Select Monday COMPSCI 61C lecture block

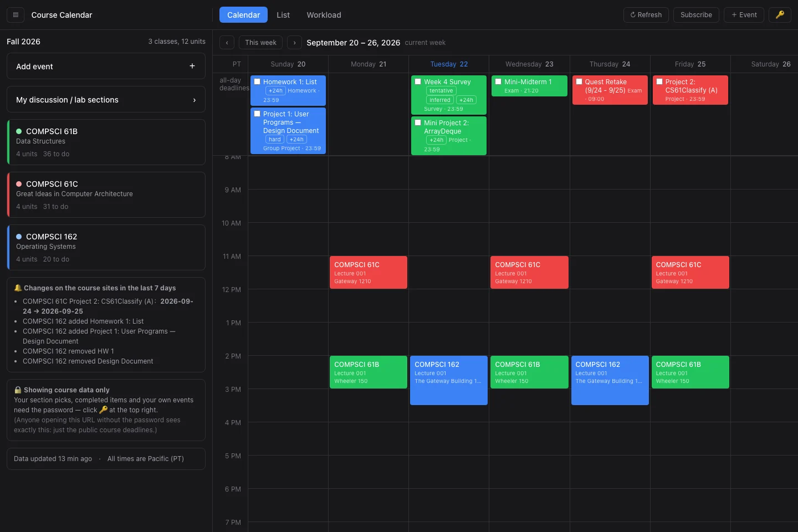(x=369, y=272)
